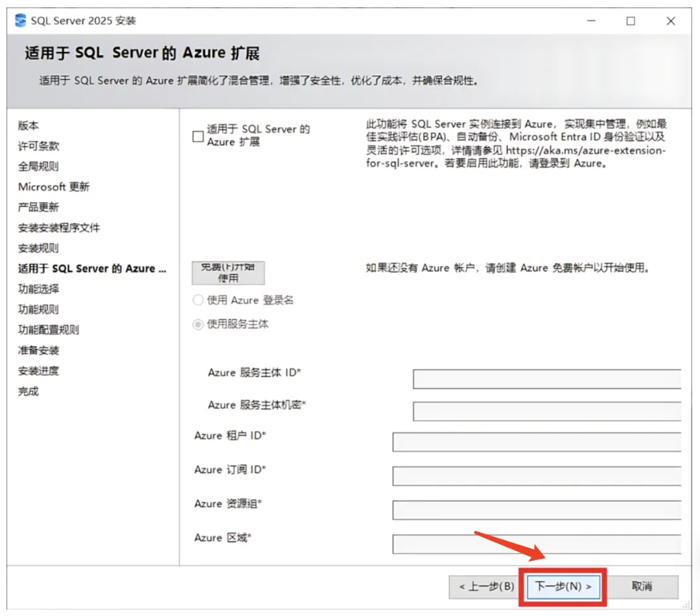Screen dimensions: 700x616
Task: Select the 安装规则 step in sidebar
Action: (38, 248)
